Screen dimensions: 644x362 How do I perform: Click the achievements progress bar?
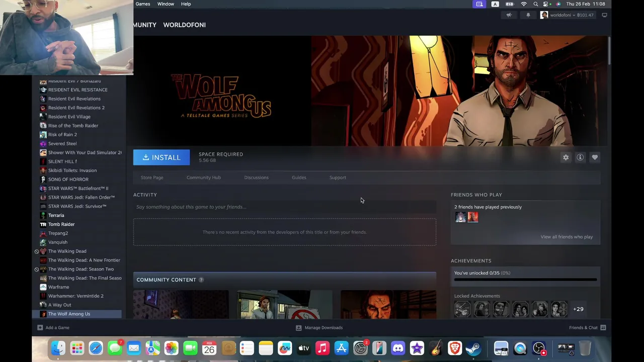pos(525,280)
